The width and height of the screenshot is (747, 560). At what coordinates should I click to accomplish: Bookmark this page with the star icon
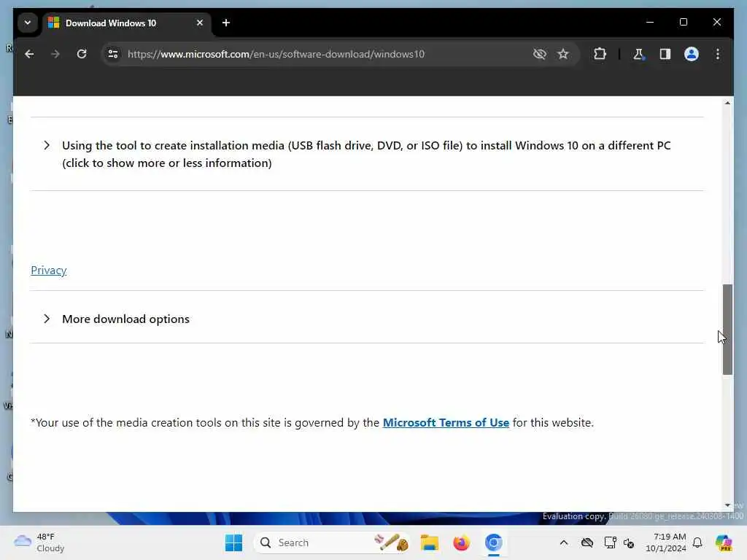click(563, 54)
